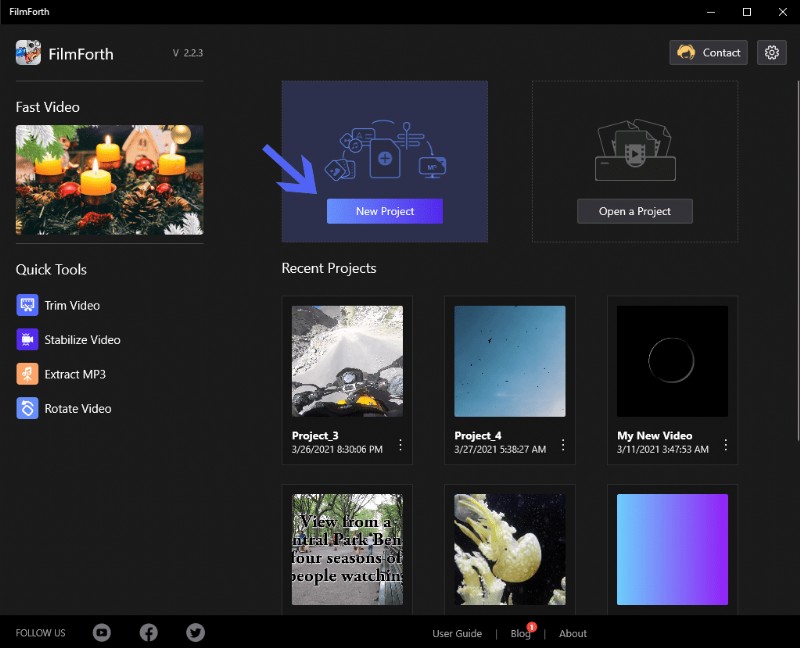Screen dimensions: 800x648
Task: Open the Fast Video candles thumbnail
Action: 109,180
